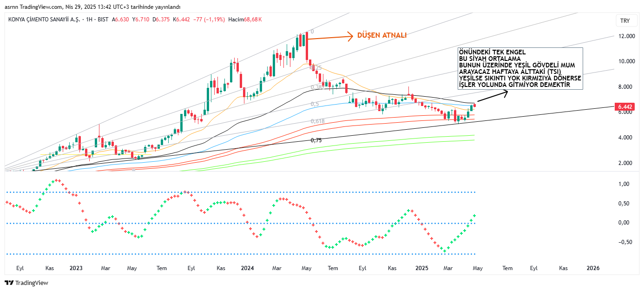Click the KONYA ÇİMENTO SANAYİİ A.Ş. symbol title
The height and width of the screenshot is (291, 644).
[45, 20]
